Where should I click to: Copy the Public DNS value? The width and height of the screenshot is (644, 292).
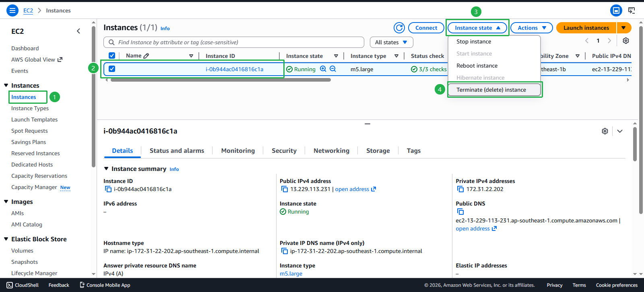[460, 212]
